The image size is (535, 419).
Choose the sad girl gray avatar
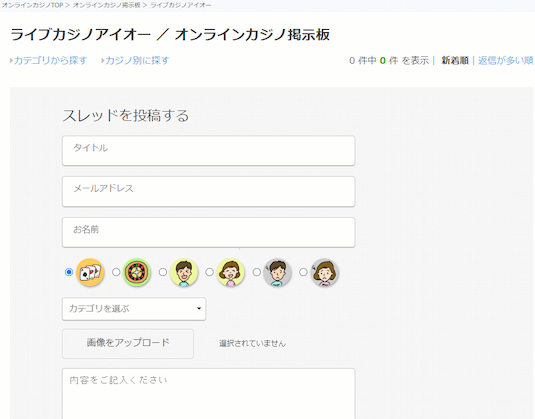point(324,272)
